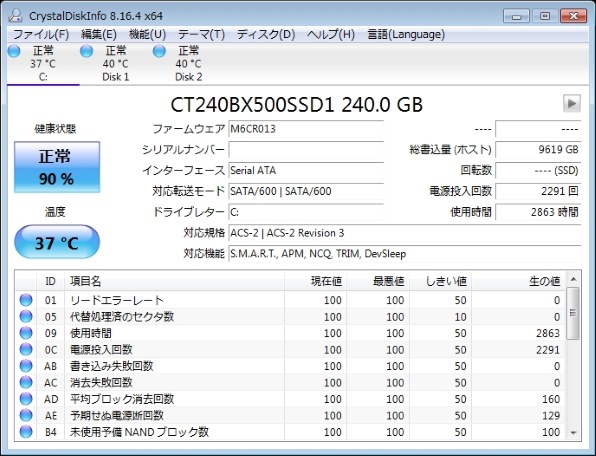The height and width of the screenshot is (456, 596).
Task: Click the CrystalDiskInfo app icon in title bar
Action: point(15,15)
